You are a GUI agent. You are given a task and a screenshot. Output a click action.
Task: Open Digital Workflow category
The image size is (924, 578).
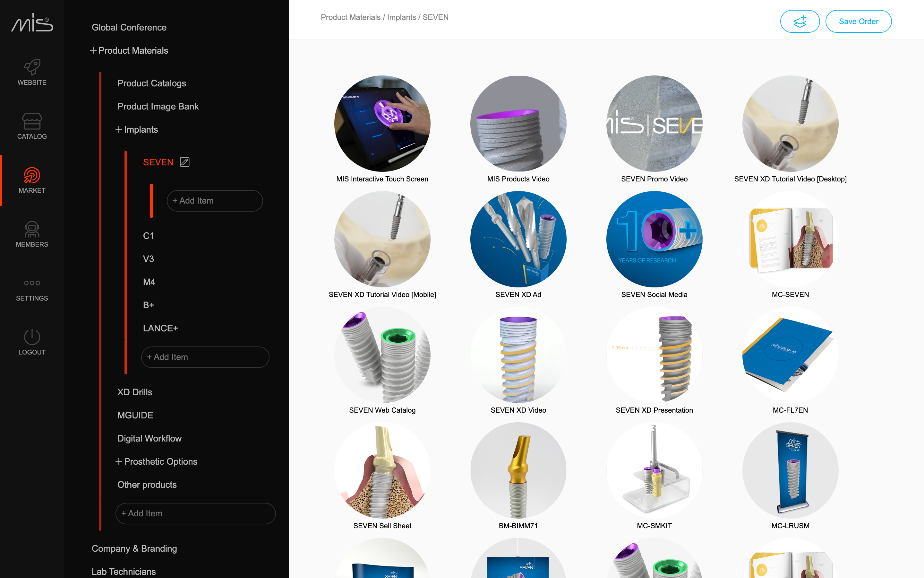(x=149, y=438)
